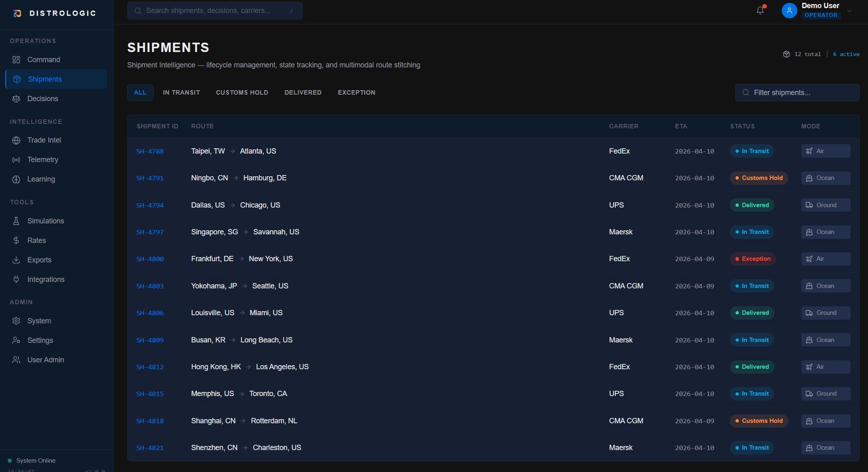
Task: Select the Shipments box icon in sidebar
Action: 17,79
